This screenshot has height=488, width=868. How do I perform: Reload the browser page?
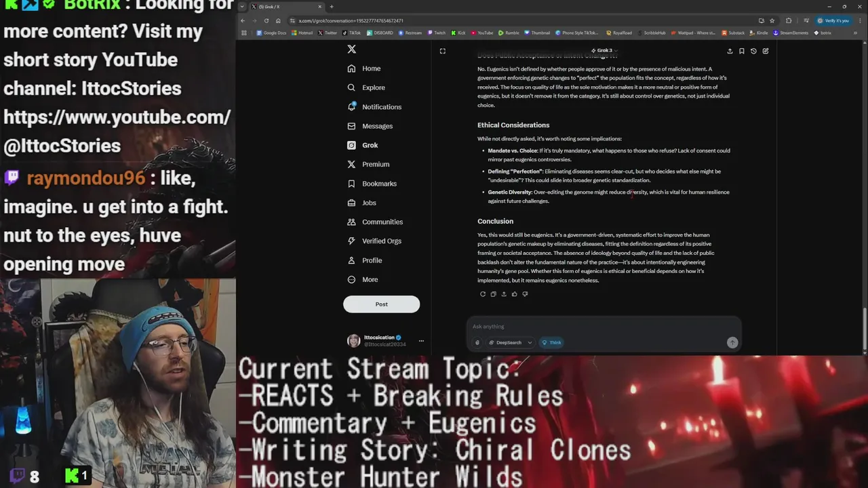267,20
